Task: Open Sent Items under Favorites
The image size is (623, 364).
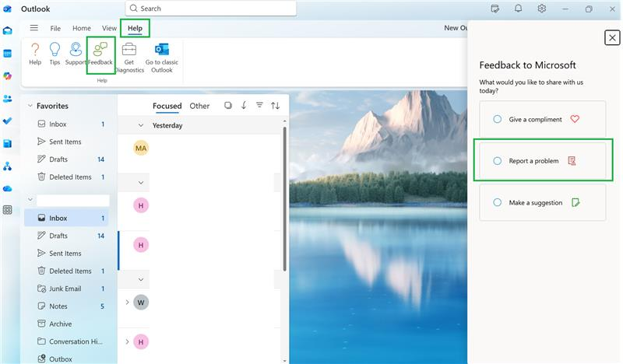Action: click(x=66, y=142)
